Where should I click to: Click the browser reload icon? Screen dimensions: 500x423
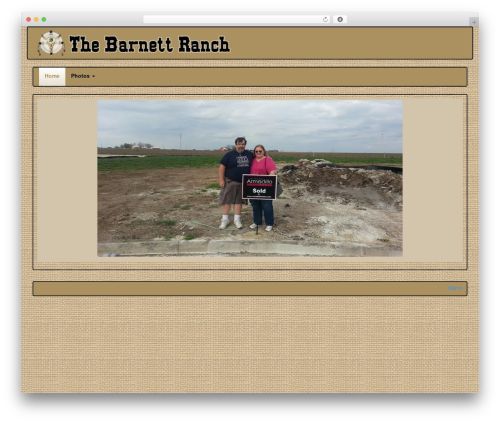tap(325, 20)
